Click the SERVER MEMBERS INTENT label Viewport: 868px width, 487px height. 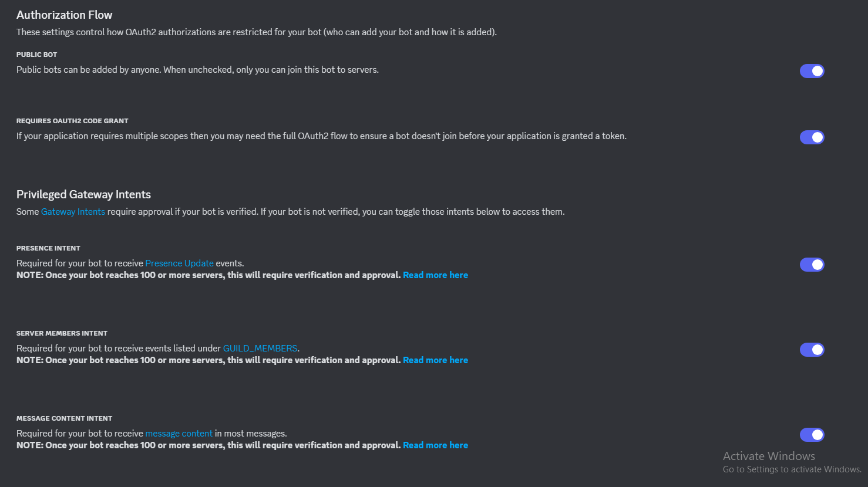tap(62, 333)
